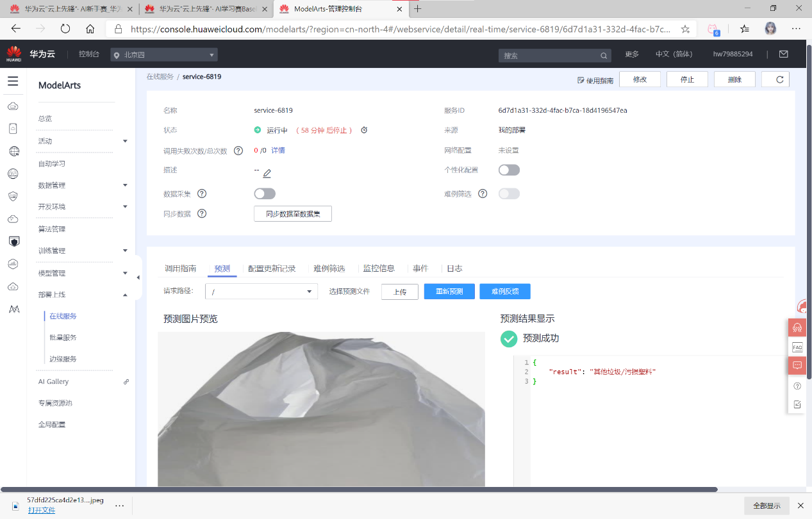Click help icon beside 难例筛选

[483, 194]
